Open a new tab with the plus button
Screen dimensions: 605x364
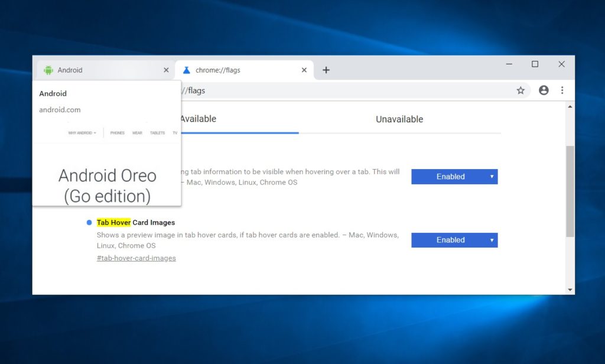click(x=326, y=70)
